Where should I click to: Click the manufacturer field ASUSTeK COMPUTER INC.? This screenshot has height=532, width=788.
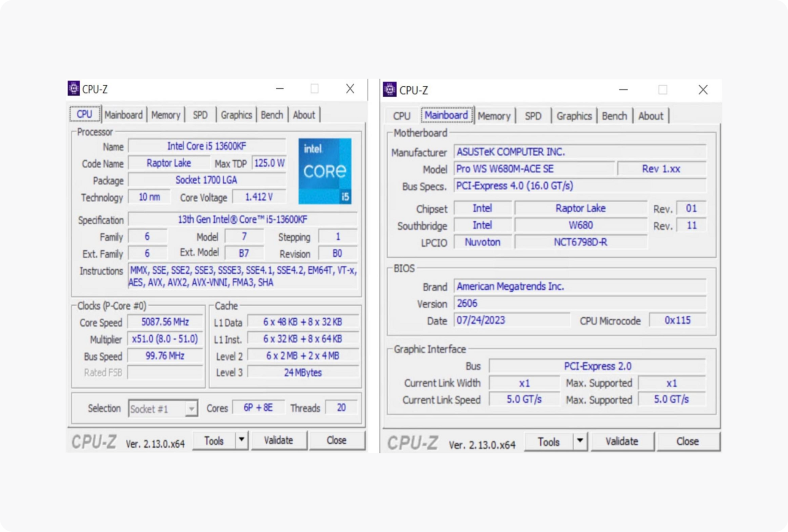580,152
